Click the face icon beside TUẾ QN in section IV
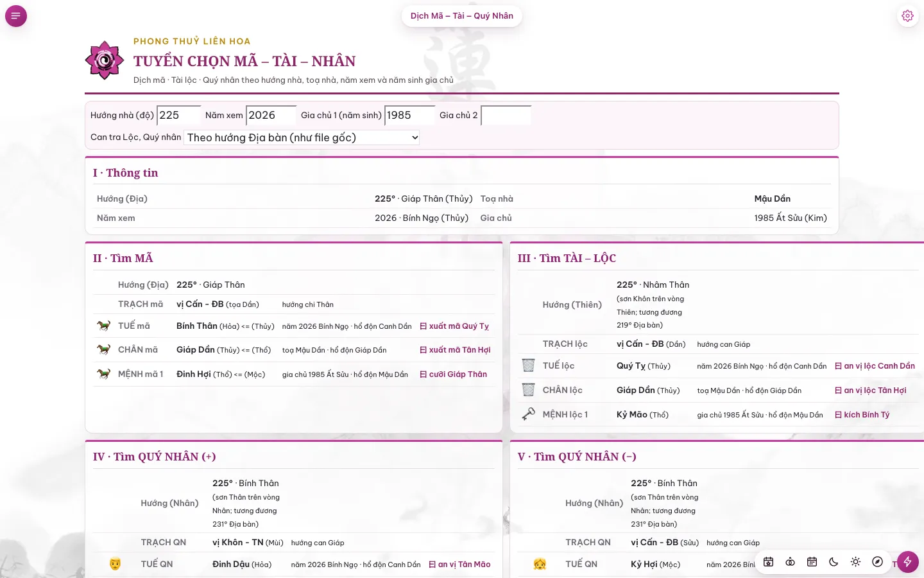This screenshot has width=924, height=578. (x=115, y=564)
